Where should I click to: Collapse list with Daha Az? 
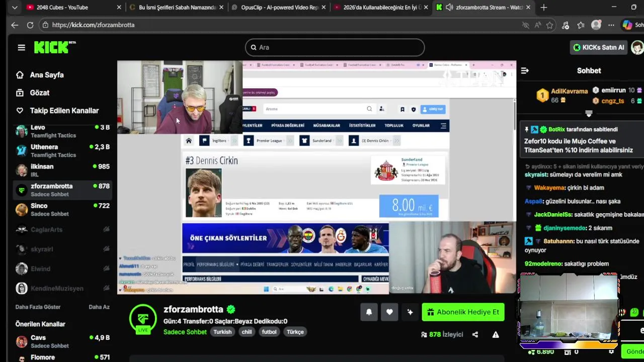tap(99, 307)
